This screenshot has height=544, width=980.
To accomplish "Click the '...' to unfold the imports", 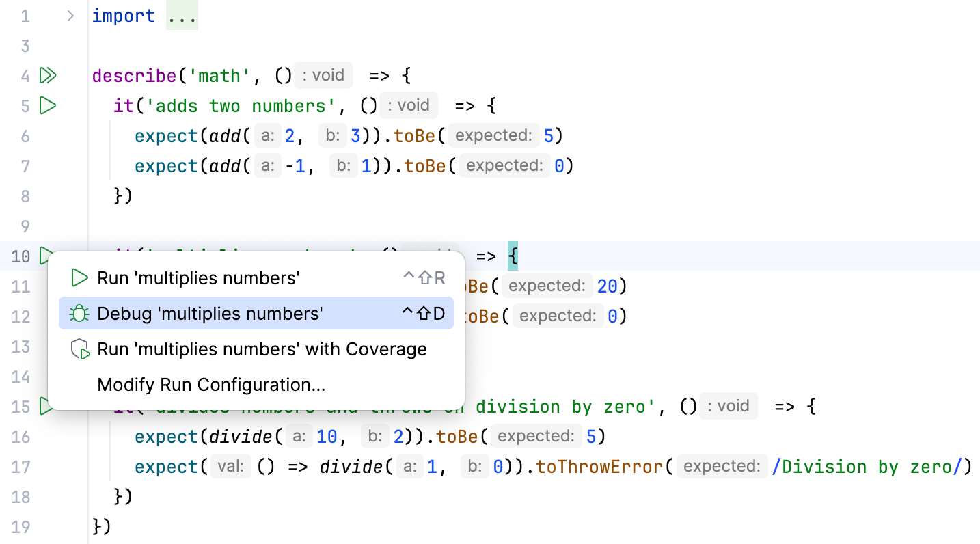I will 181,15.
